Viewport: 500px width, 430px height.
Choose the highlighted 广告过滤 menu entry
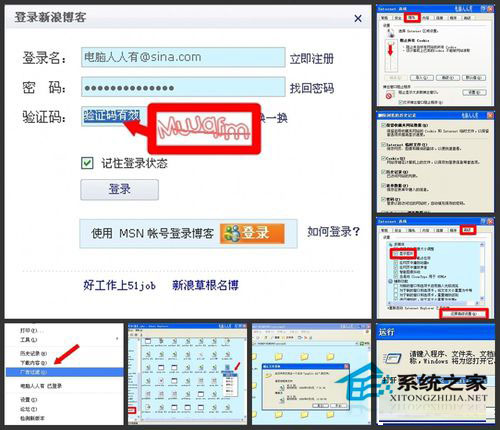tap(65, 372)
